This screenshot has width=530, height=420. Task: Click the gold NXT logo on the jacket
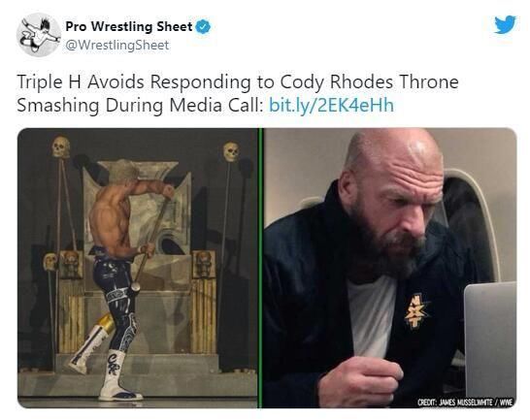point(416,310)
